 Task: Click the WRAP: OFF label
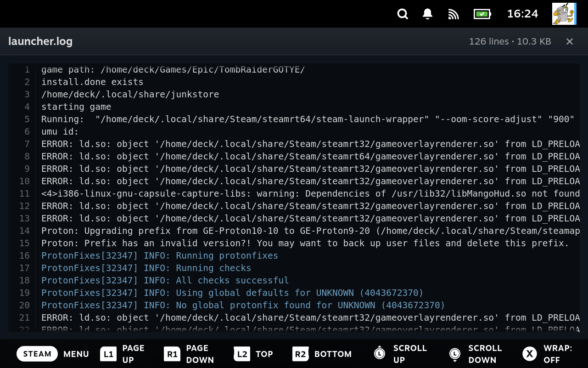(x=558, y=354)
